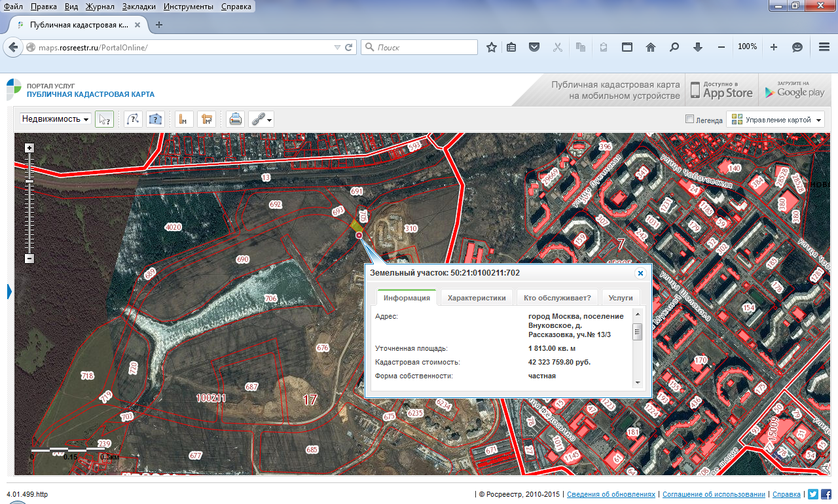Switch to the Характеристики tab
The width and height of the screenshot is (838, 504).
pos(477,298)
